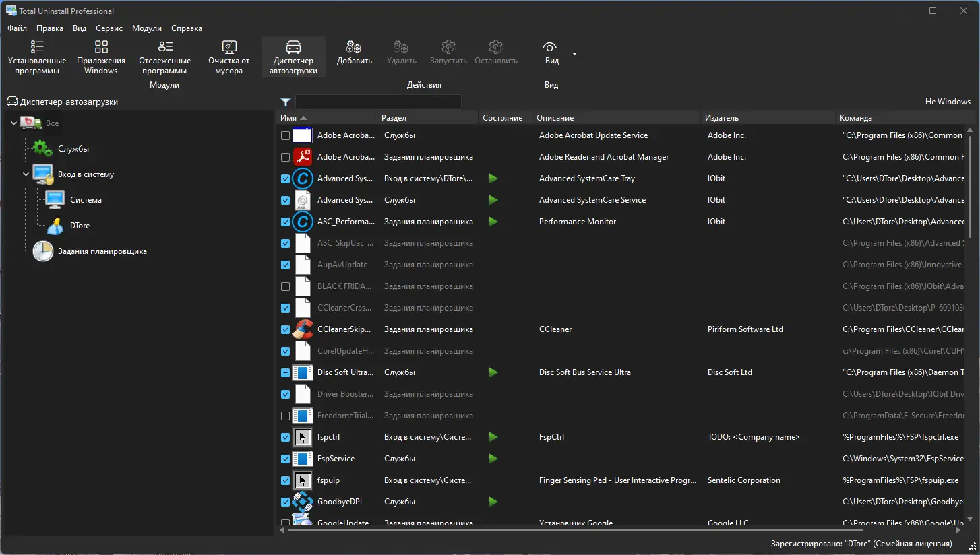This screenshot has width=980, height=555.
Task: Click the running state arrow for Disc Soft Ultra
Action: [493, 372]
